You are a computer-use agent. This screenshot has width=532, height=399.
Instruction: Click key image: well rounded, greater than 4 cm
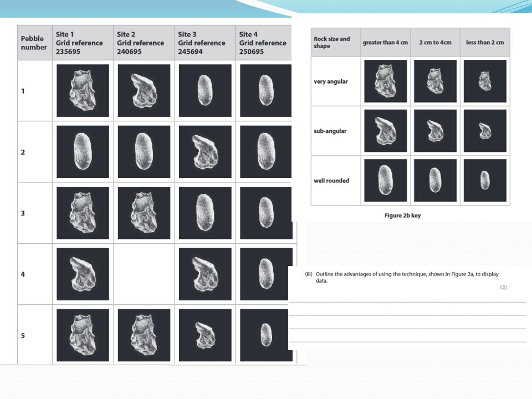pyautogui.click(x=386, y=180)
